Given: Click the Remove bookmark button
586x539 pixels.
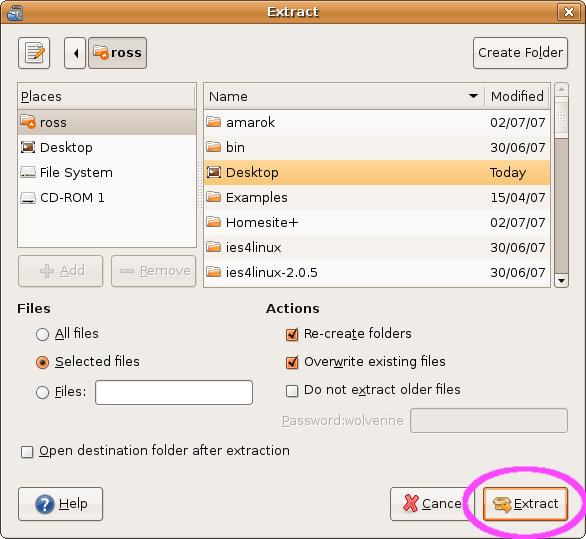Looking at the screenshot, I should (154, 271).
